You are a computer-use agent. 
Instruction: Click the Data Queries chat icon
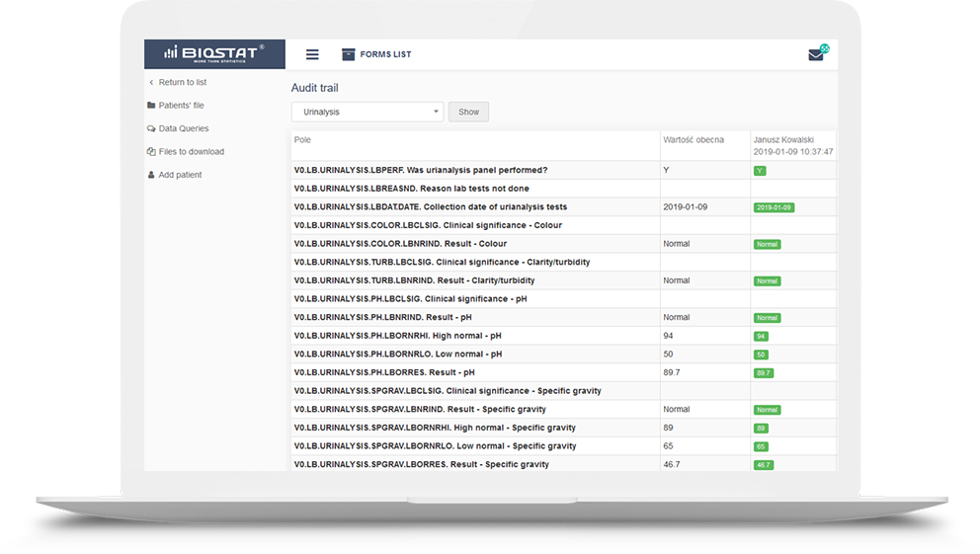pyautogui.click(x=151, y=129)
